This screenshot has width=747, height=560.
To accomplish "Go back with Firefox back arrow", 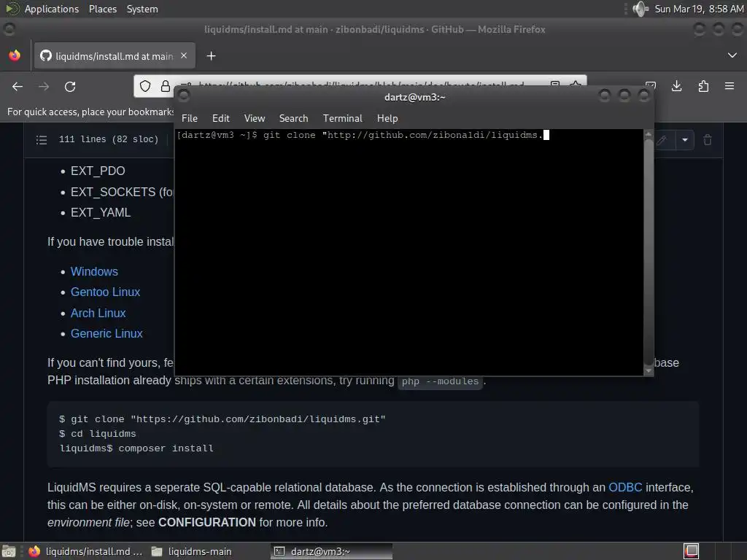I will point(18,87).
